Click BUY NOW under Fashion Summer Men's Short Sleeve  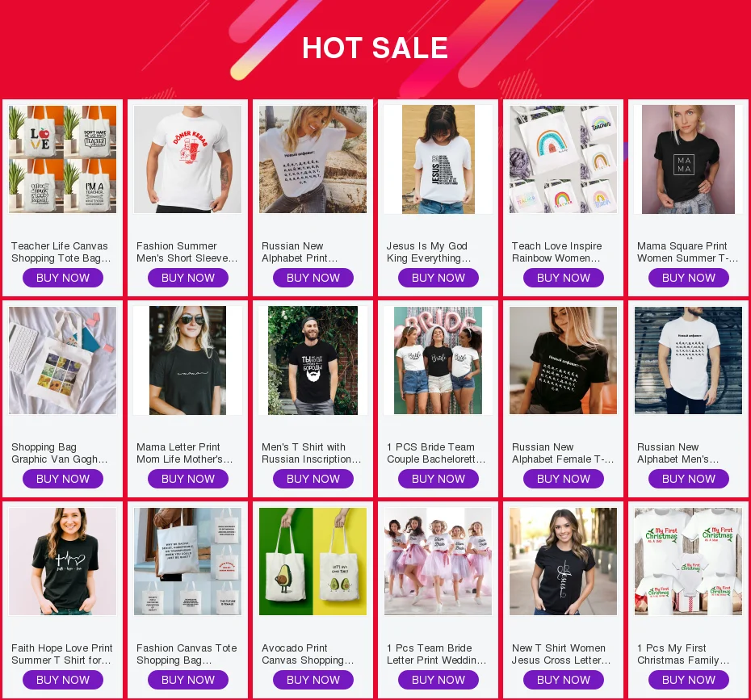187,278
